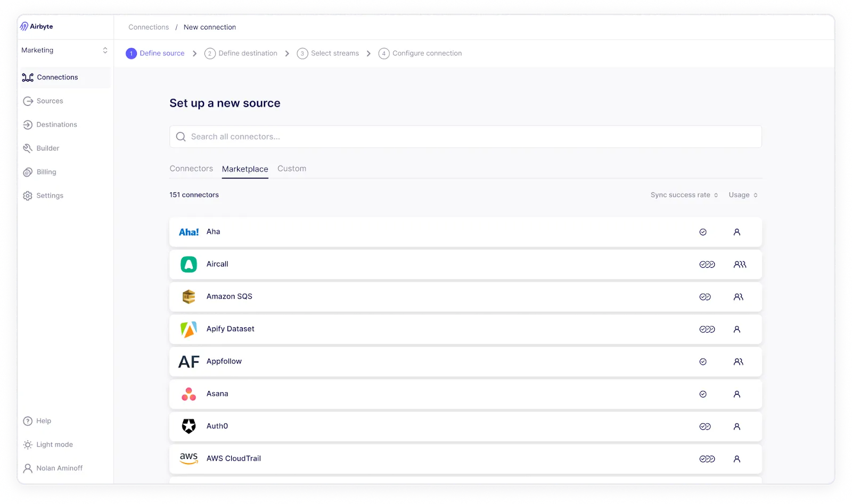This screenshot has height=504, width=852.
Task: Click the Airbyte logo
Action: click(x=37, y=27)
